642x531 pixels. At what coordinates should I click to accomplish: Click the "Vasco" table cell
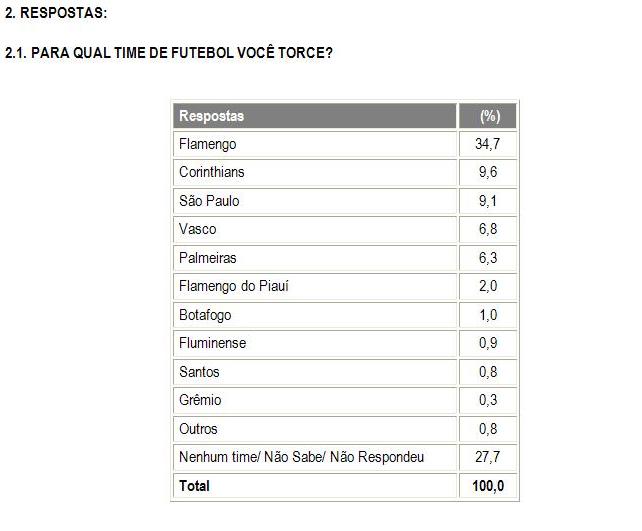pyautogui.click(x=198, y=229)
